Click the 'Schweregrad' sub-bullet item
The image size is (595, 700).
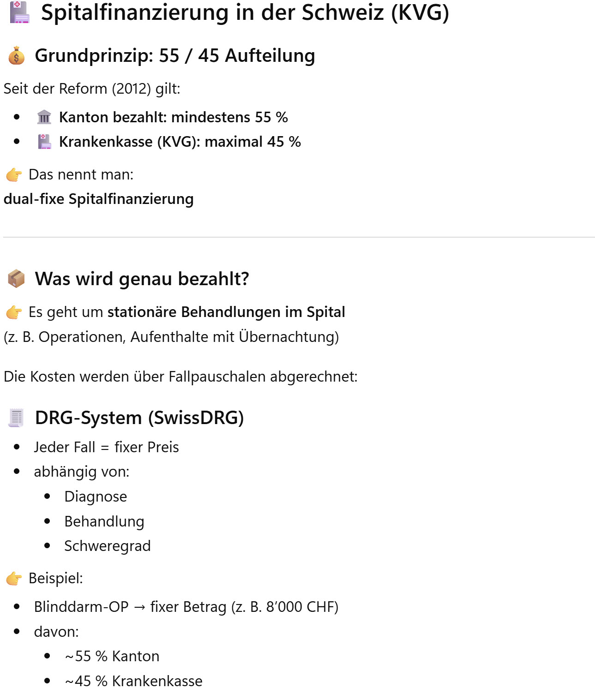click(x=108, y=546)
